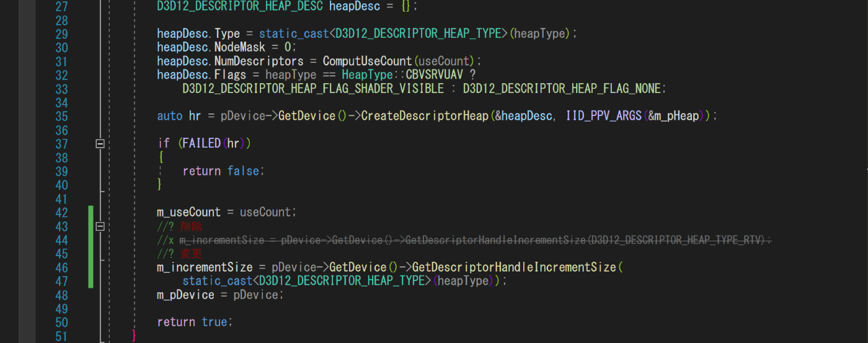Screen dimensions: 868x343
Task: Click m_useCount on line 42
Action: point(188,212)
